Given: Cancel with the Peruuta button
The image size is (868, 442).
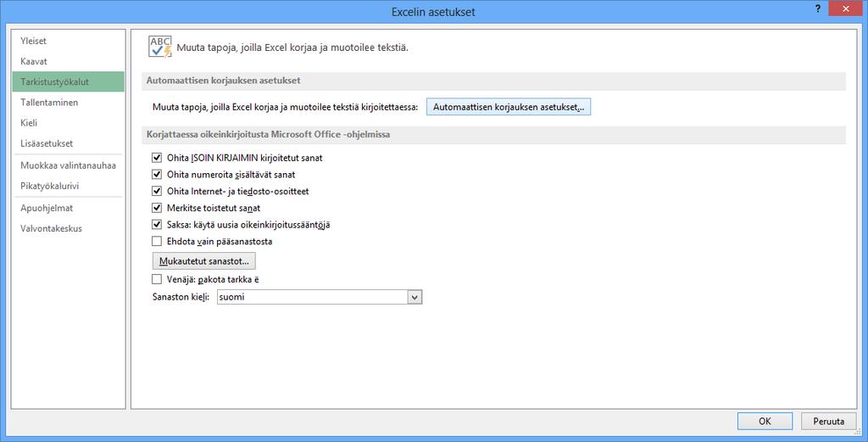Looking at the screenshot, I should (x=829, y=422).
